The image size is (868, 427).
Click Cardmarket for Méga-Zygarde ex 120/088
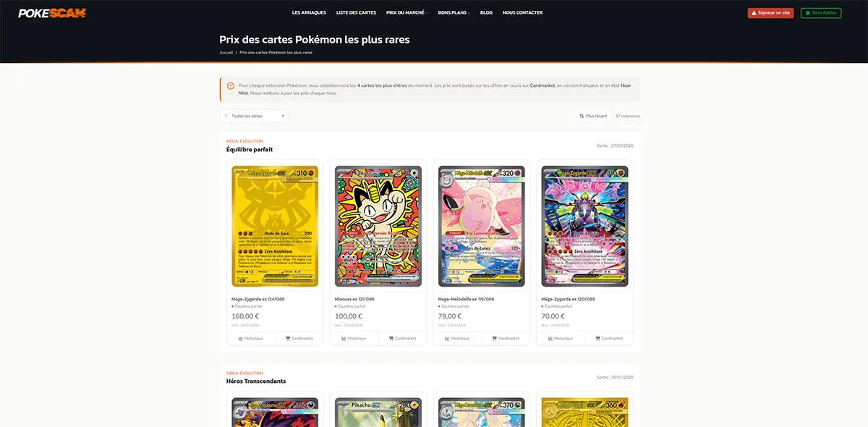pos(609,338)
